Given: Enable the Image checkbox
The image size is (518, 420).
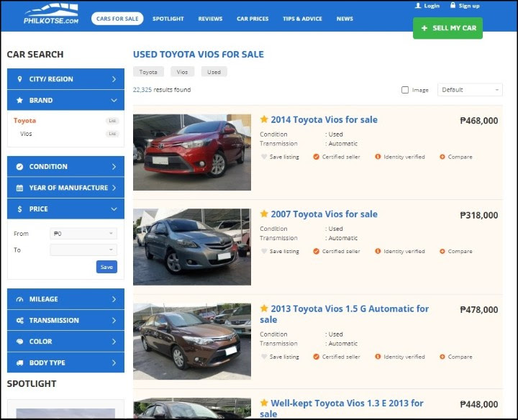Looking at the screenshot, I should click(x=405, y=90).
